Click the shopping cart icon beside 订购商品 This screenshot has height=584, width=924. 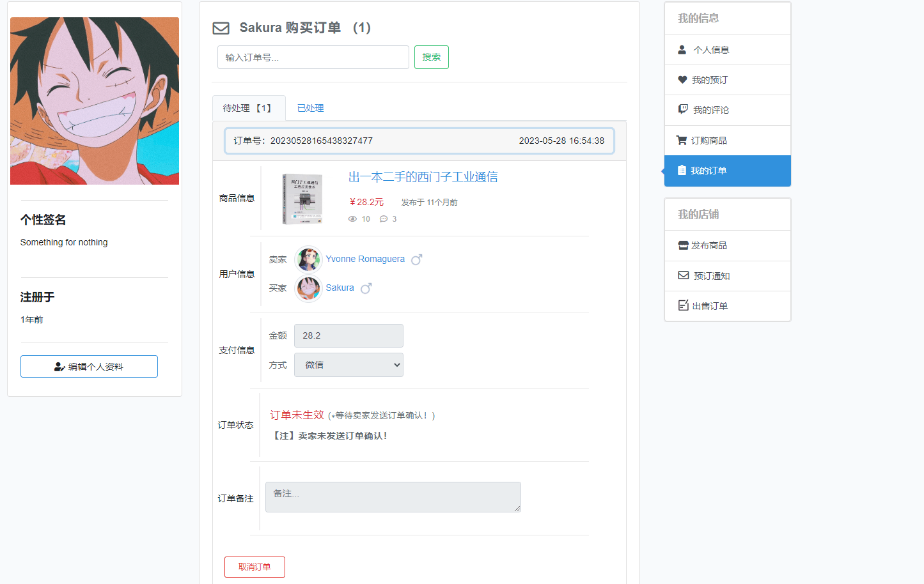[682, 141]
